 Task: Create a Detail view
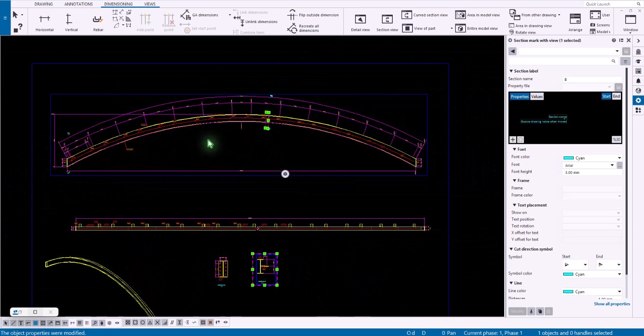pos(360,23)
